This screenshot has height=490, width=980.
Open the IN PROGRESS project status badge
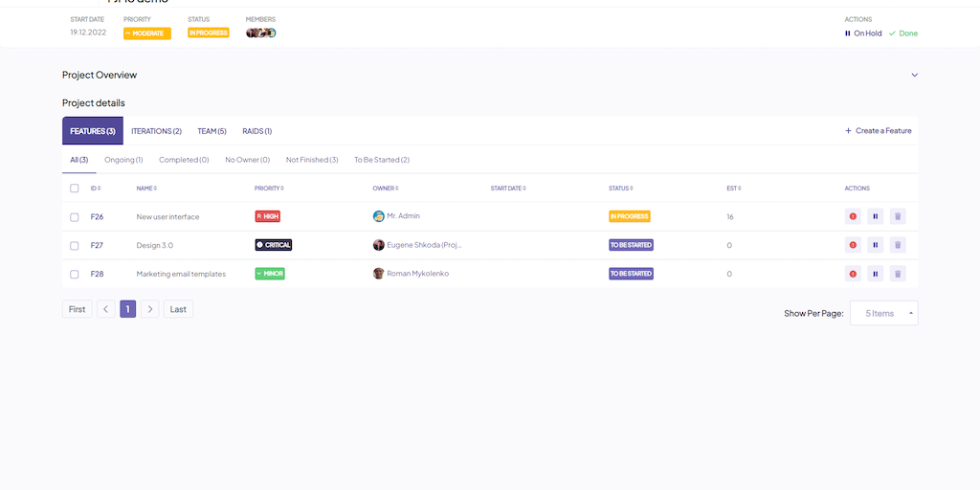pyautogui.click(x=208, y=33)
